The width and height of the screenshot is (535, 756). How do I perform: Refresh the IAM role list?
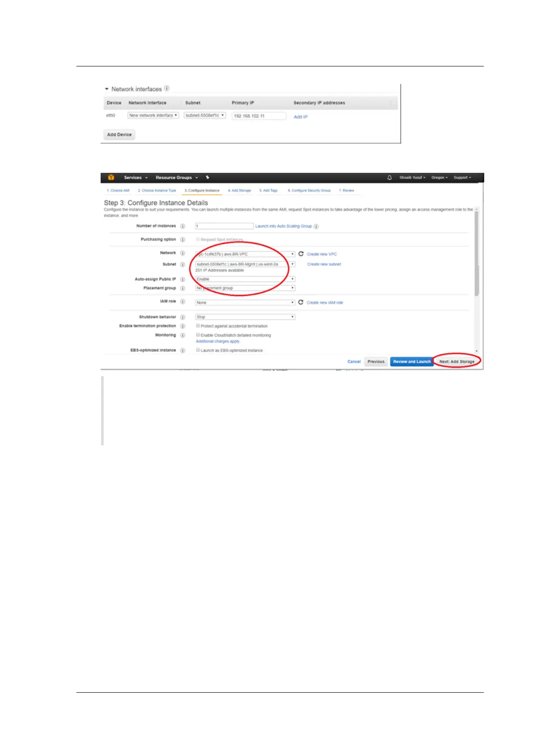tap(301, 302)
